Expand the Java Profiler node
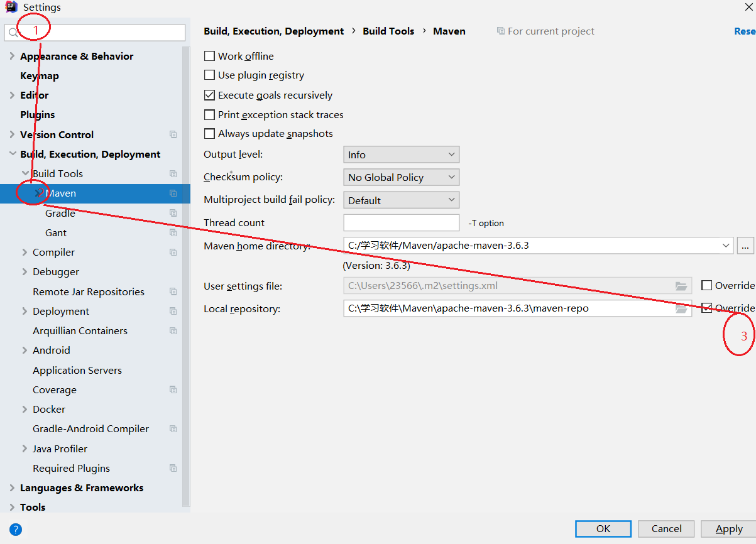 25,449
